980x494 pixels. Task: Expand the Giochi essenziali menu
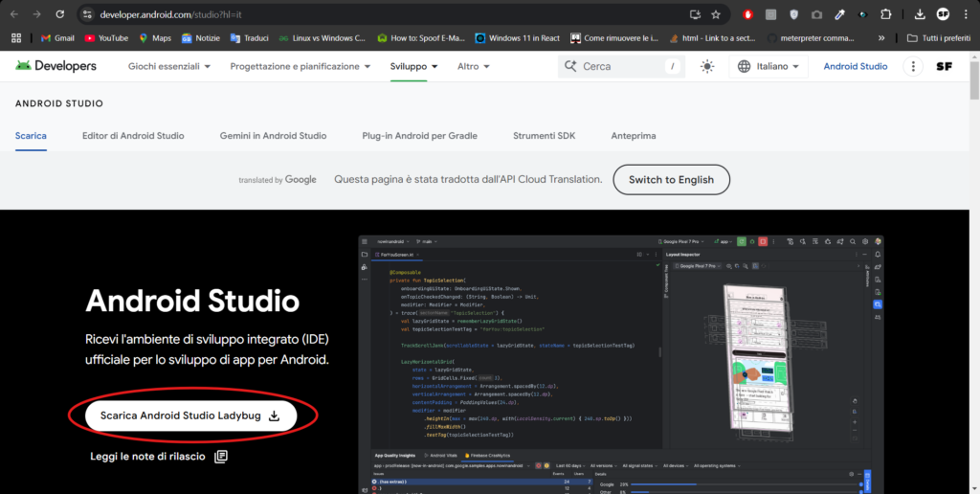(x=169, y=66)
